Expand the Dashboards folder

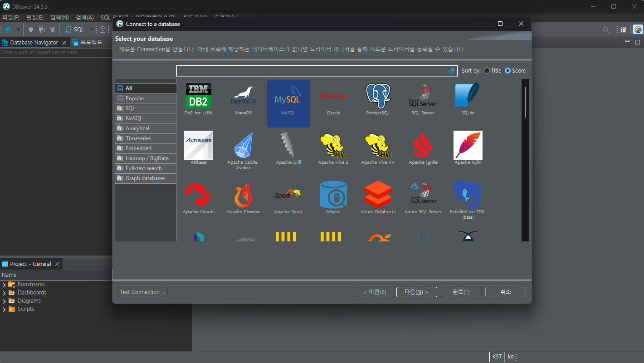5,293
